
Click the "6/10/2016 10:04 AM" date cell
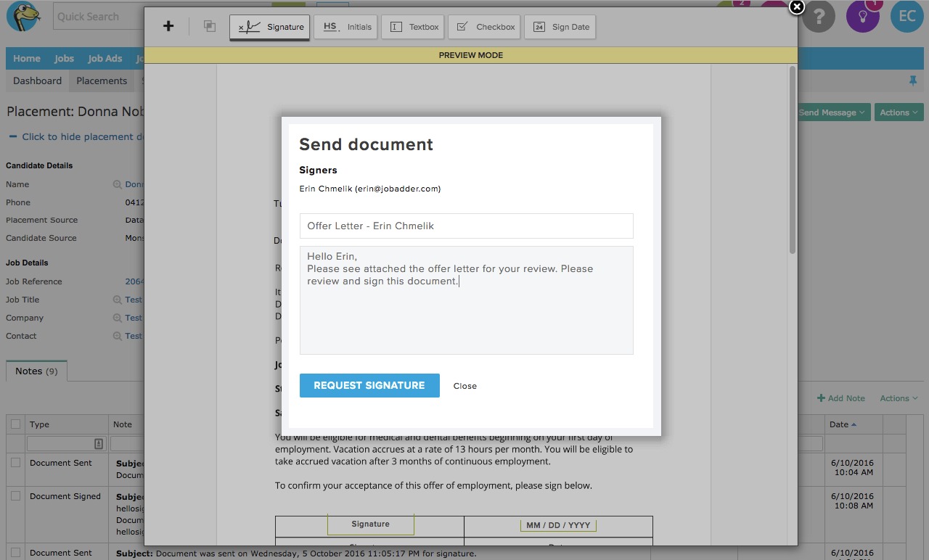click(x=854, y=468)
